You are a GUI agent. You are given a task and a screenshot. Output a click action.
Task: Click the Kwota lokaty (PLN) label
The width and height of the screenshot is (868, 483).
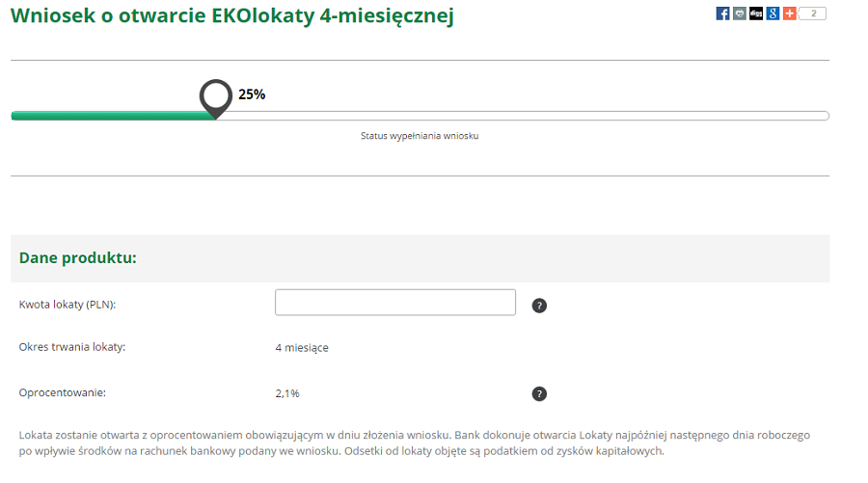tap(68, 305)
